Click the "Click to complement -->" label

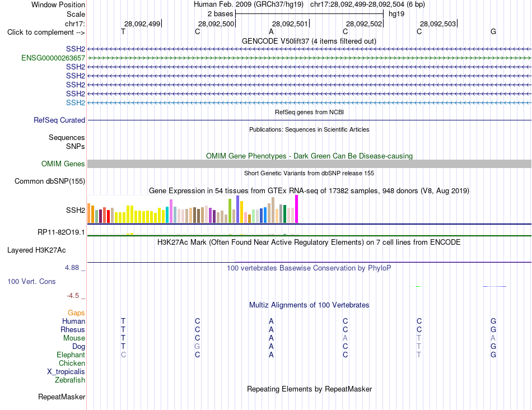pyautogui.click(x=46, y=32)
